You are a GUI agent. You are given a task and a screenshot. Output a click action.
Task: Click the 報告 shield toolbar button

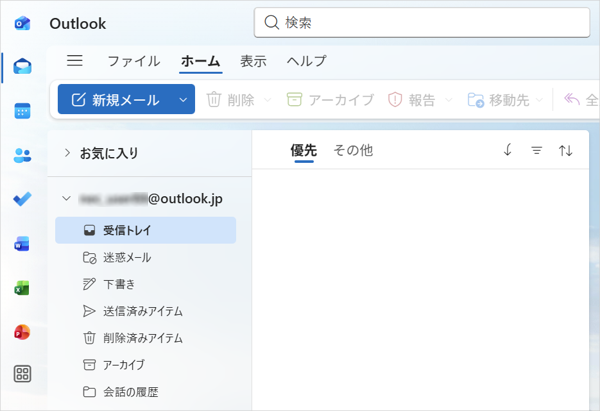[412, 100]
